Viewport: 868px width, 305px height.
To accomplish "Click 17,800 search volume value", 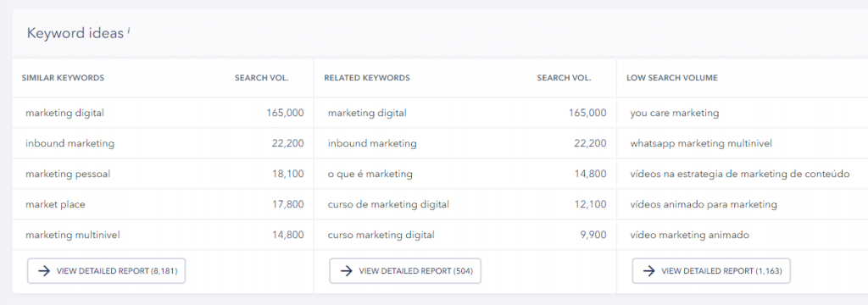I will click(x=287, y=204).
